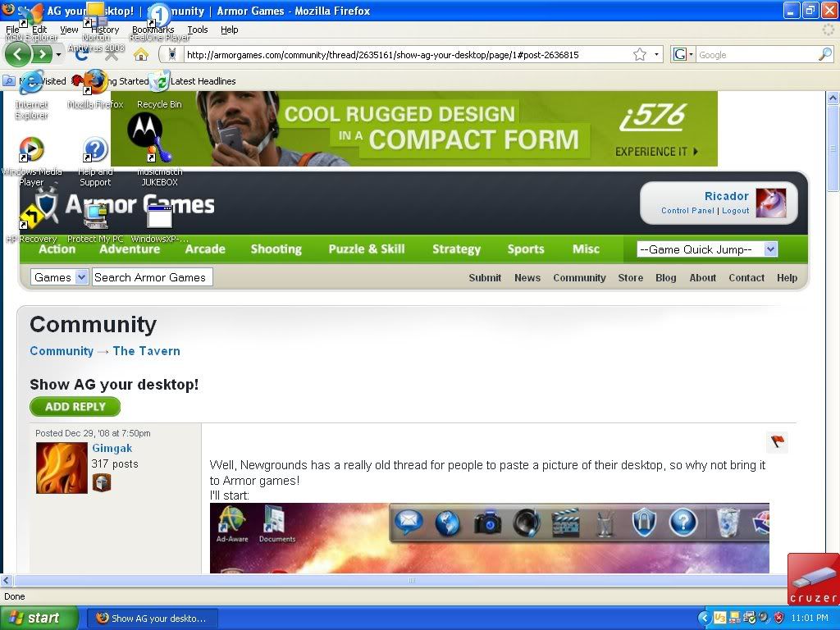Open the Tools menu
Image resolution: width=840 pixels, height=630 pixels.
coord(197,30)
